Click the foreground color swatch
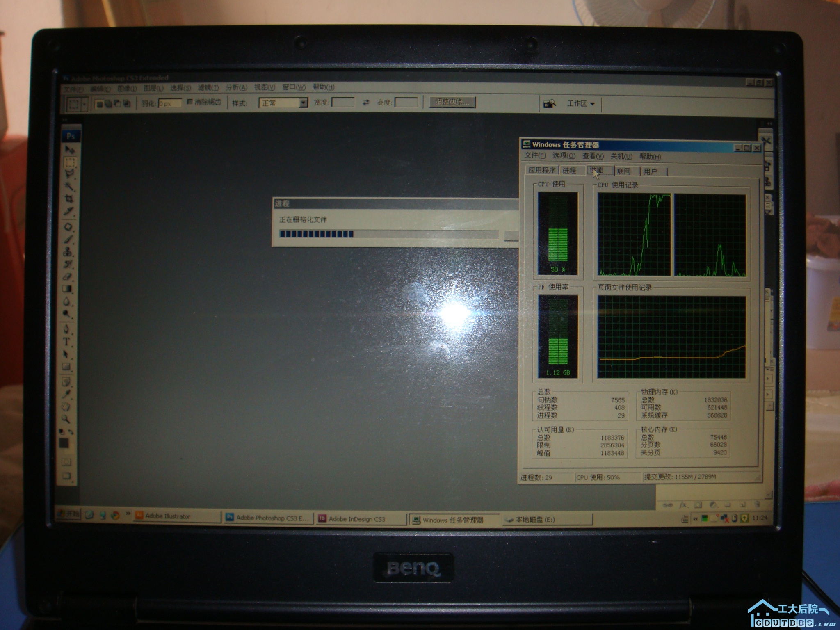The height and width of the screenshot is (630, 840). [x=64, y=443]
